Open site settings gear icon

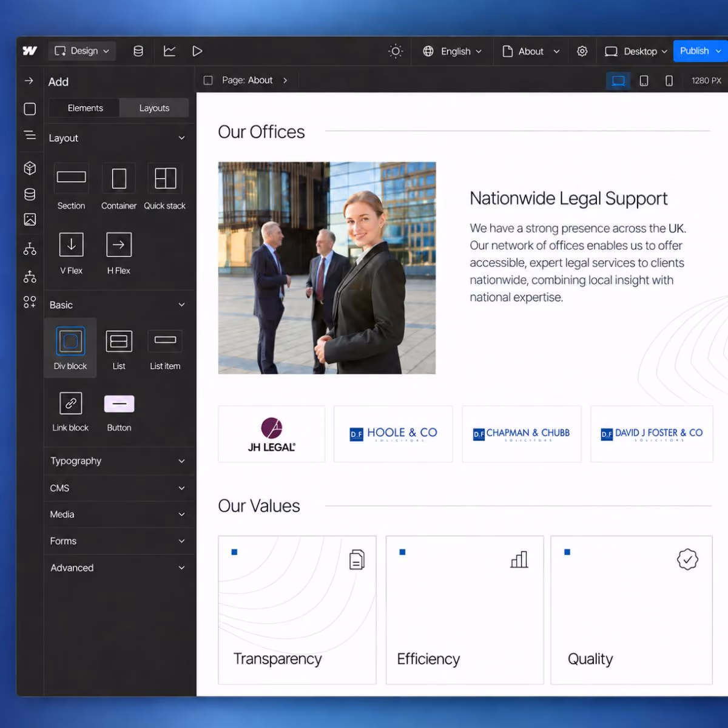coord(582,51)
